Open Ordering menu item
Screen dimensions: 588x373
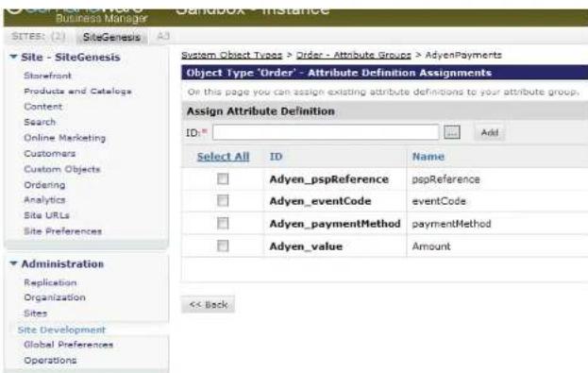pyautogui.click(x=44, y=185)
